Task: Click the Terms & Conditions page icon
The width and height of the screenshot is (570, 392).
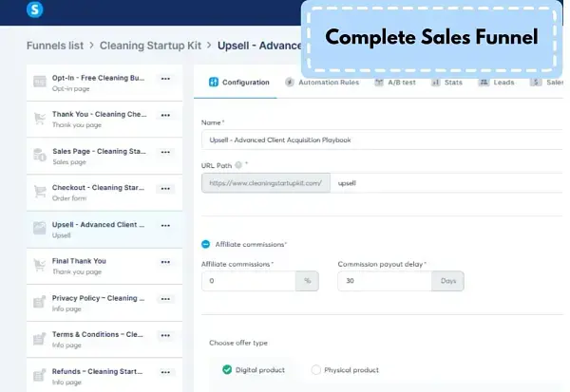Action: (40, 338)
